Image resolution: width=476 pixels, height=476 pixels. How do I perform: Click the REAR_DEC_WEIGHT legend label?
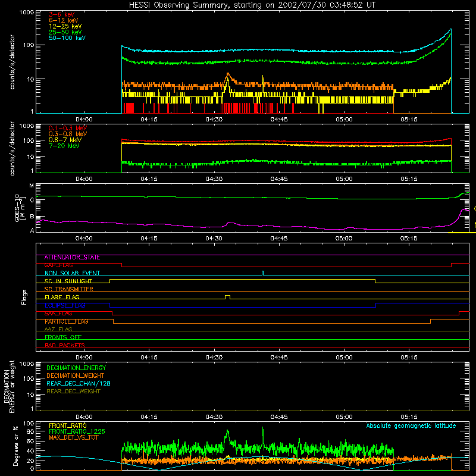(x=73, y=392)
